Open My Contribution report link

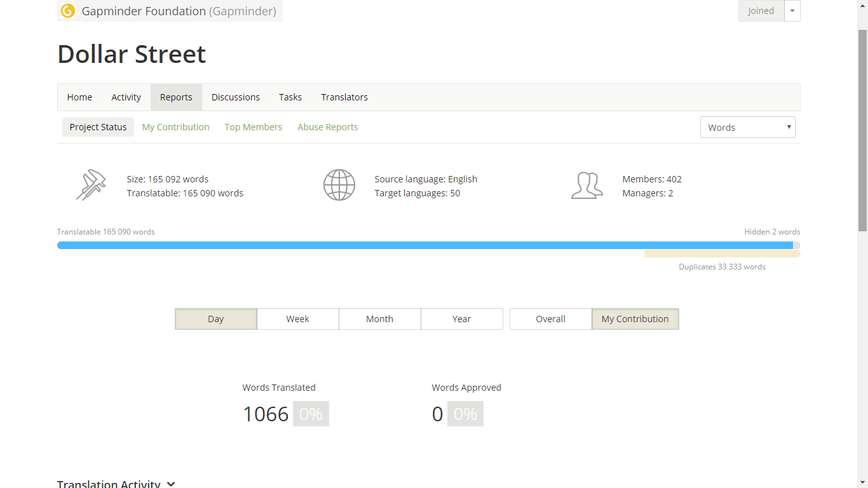pyautogui.click(x=176, y=127)
